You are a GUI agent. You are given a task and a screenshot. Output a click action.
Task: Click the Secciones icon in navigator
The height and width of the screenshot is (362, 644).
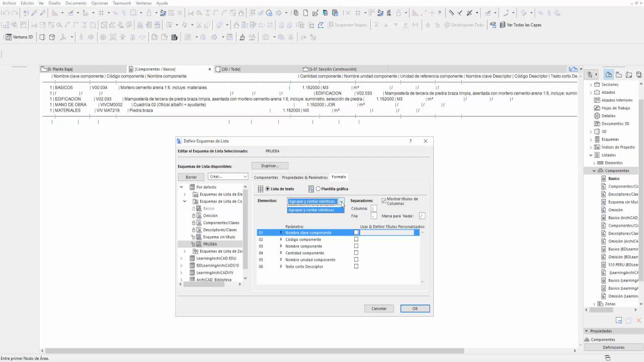tap(597, 84)
